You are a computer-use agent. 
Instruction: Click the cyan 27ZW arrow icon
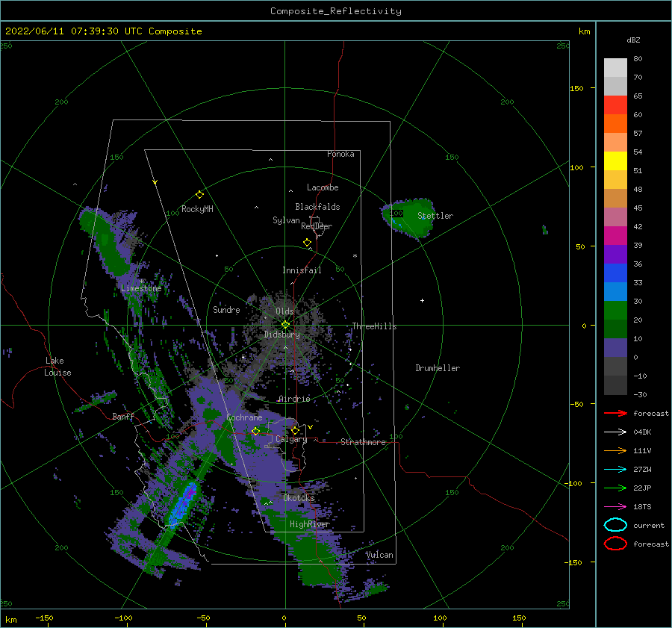[x=615, y=470]
